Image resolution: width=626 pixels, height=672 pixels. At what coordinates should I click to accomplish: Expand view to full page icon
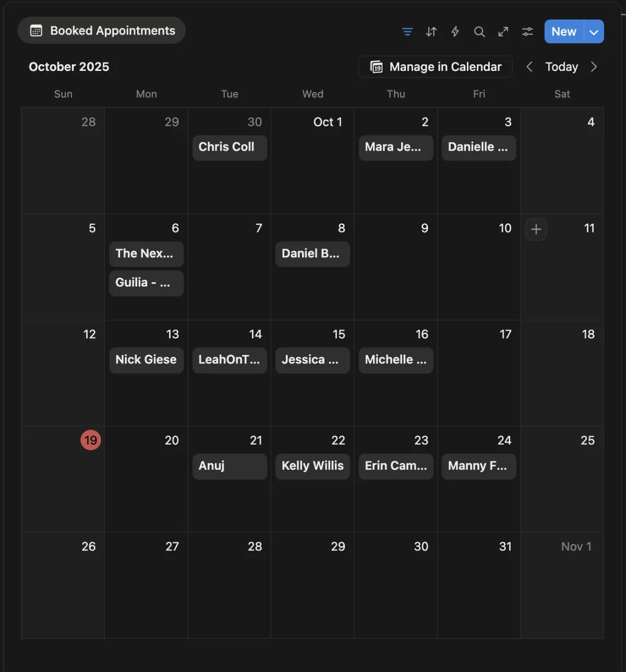coord(503,32)
